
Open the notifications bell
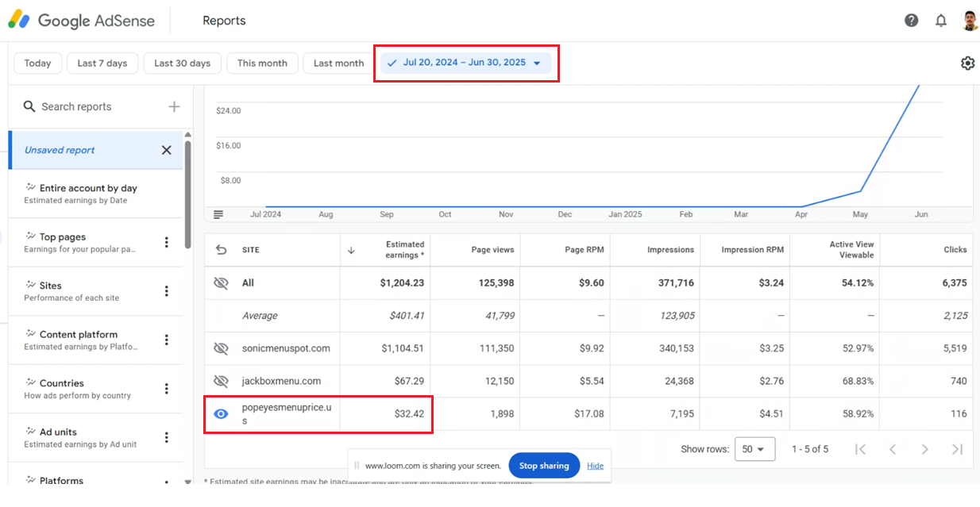(941, 21)
